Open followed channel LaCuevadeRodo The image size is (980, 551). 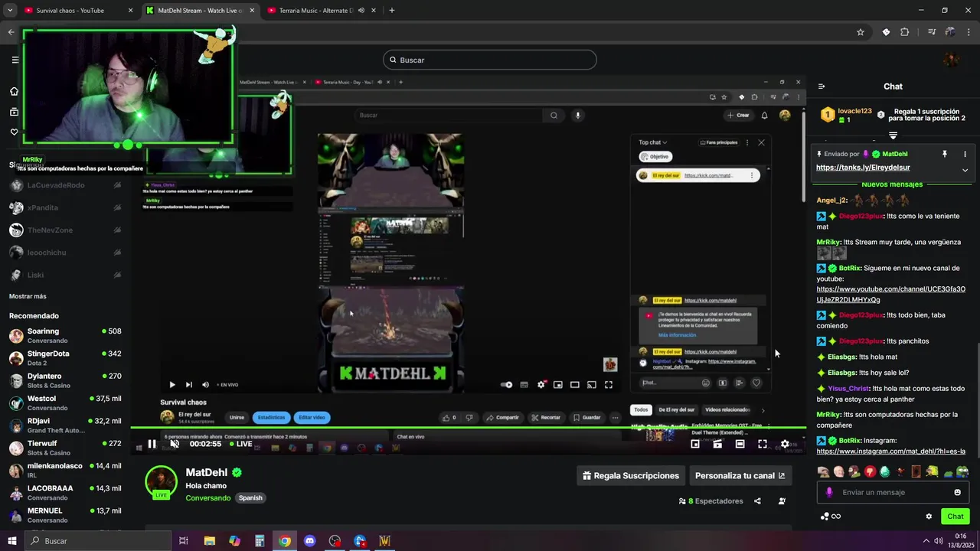click(65, 185)
